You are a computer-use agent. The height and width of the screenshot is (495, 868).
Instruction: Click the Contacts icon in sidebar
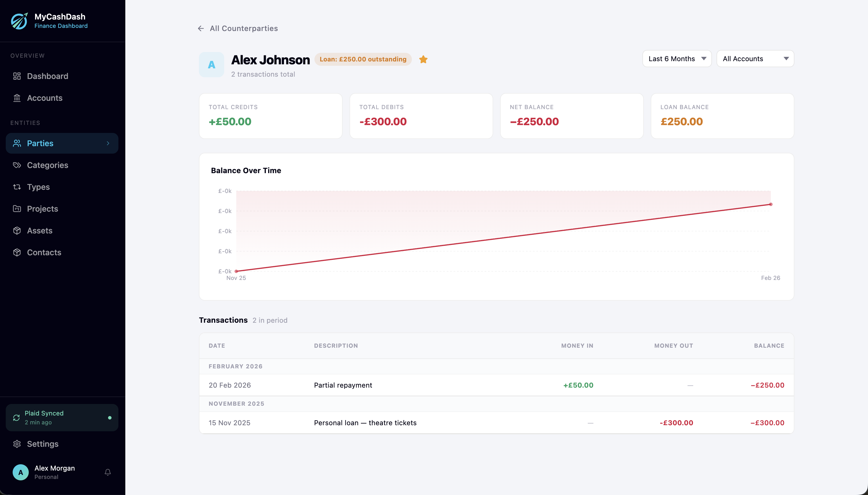(x=17, y=252)
